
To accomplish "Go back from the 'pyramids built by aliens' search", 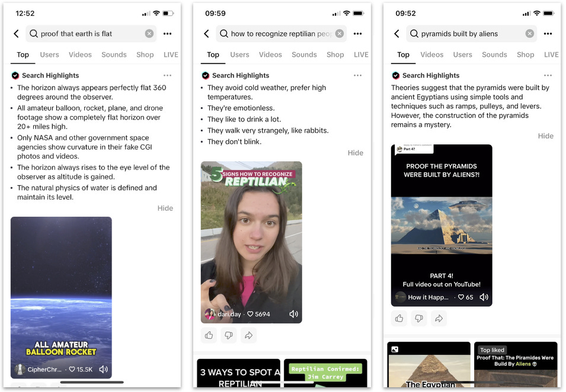I will (396, 34).
